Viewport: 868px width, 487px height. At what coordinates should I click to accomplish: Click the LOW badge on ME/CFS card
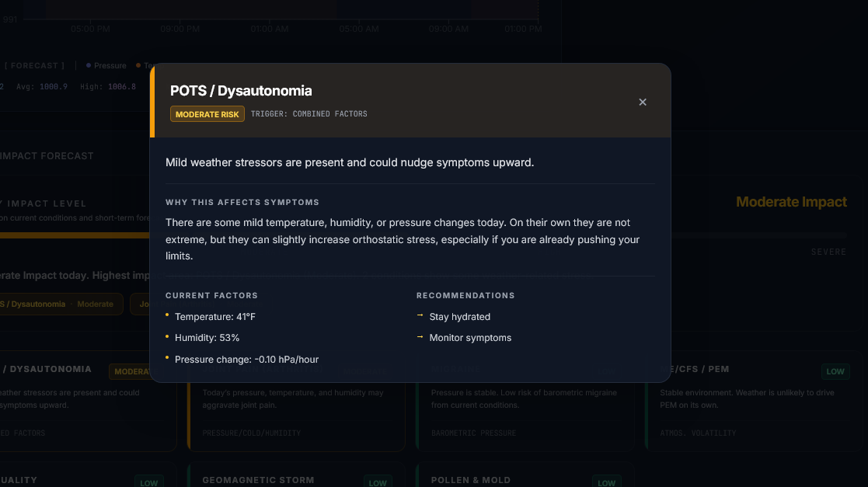[x=835, y=372]
